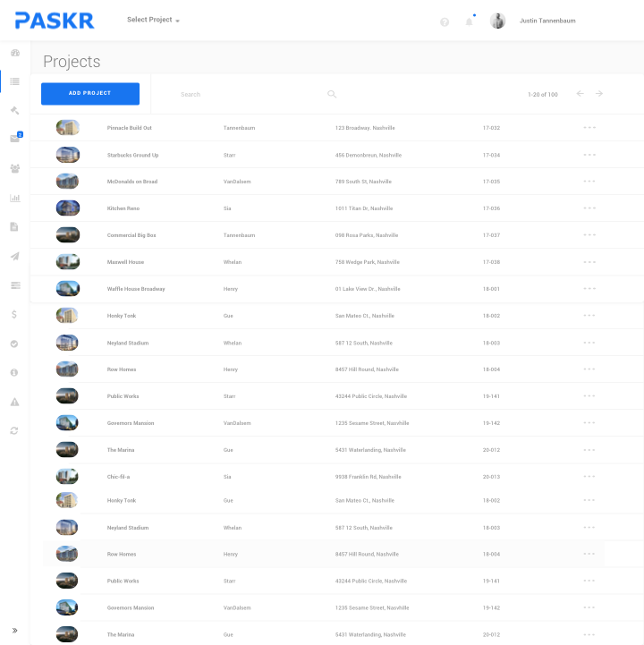Open the Pinnacle Build Out project
644x645 pixels.
(129, 128)
